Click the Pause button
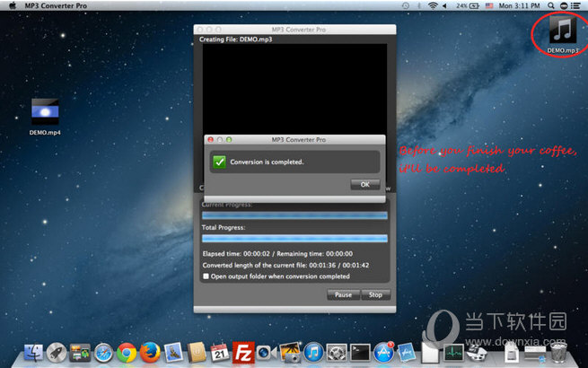588x368 pixels. pos(343,295)
